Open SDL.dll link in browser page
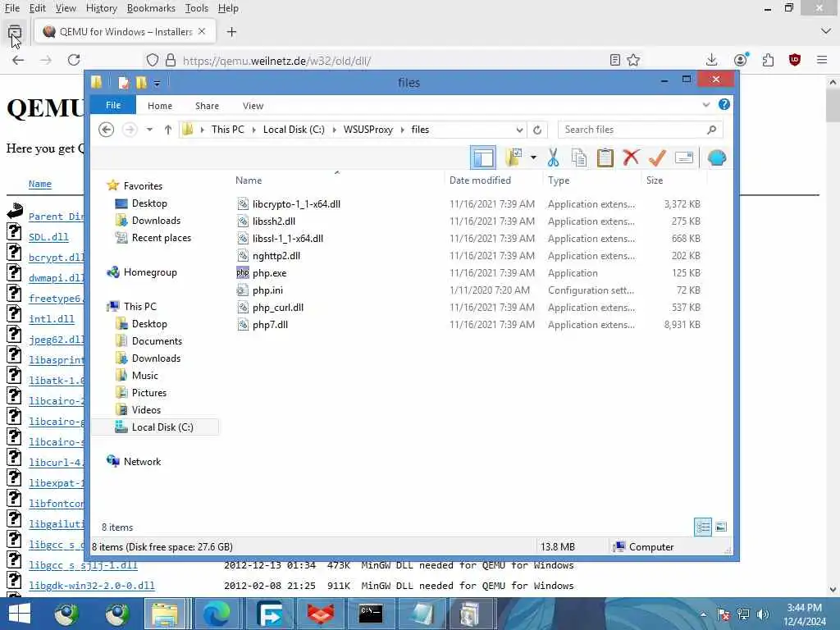Viewport: 840px width, 630px height. (48, 237)
